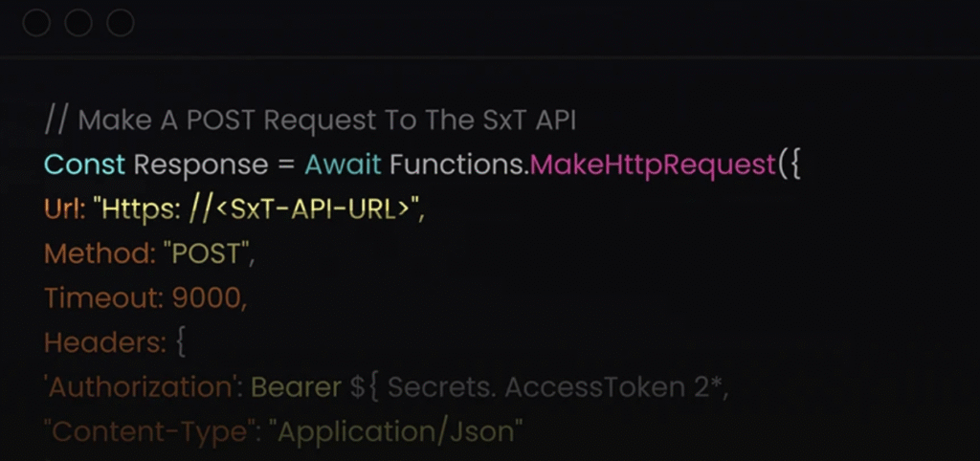Click the leftmost window control circle
Viewport: 980px width, 461px height.
click(x=36, y=23)
